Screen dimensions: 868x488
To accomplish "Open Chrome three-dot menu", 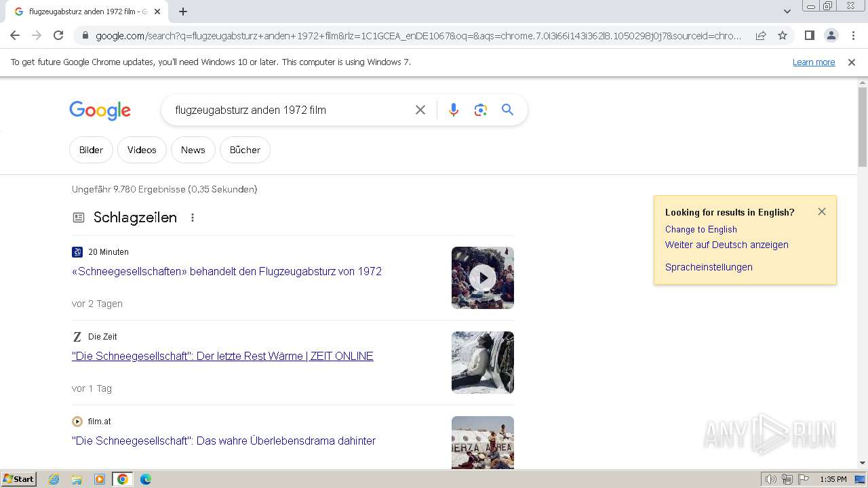I will coord(853,35).
